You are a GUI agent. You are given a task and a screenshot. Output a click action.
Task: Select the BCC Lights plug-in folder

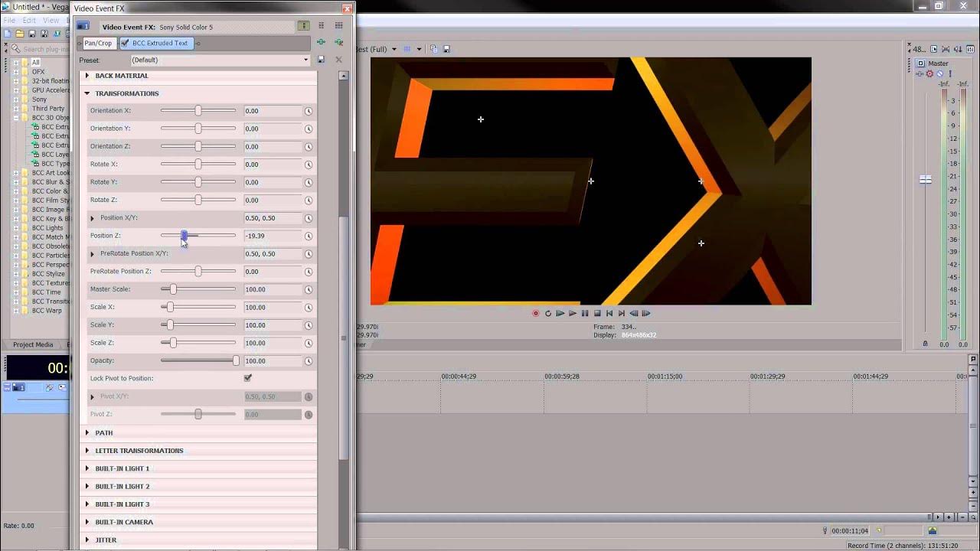pyautogui.click(x=47, y=228)
